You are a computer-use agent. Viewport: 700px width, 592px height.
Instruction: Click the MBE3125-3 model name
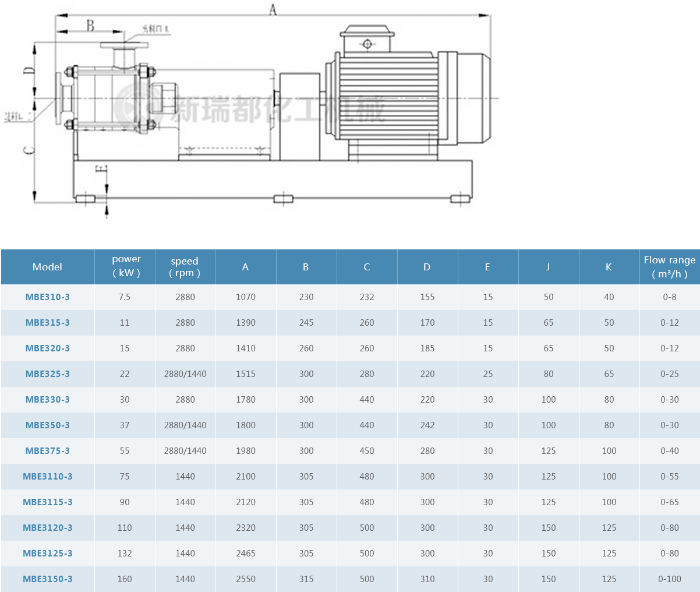point(48,554)
